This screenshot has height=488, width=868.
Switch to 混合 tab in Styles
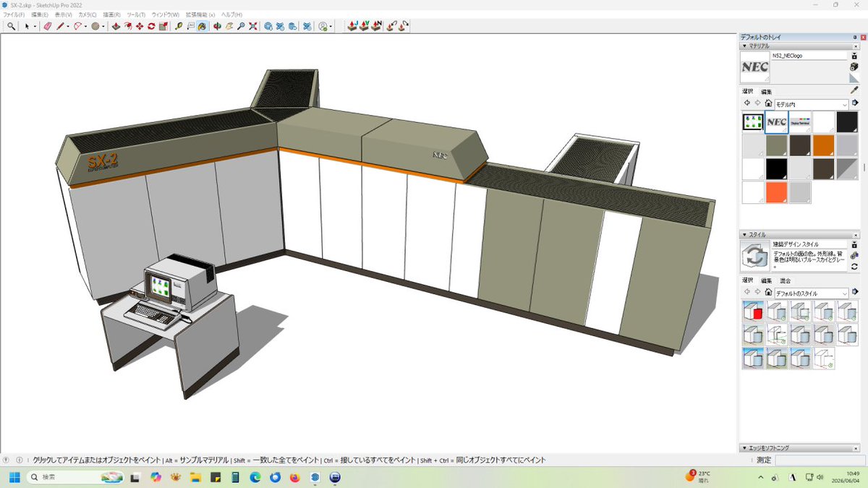point(785,280)
